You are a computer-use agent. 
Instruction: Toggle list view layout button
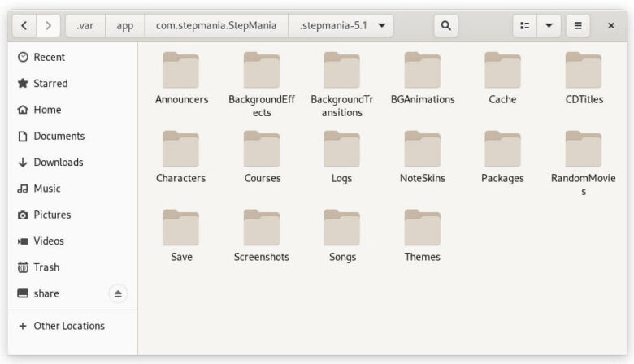[525, 25]
